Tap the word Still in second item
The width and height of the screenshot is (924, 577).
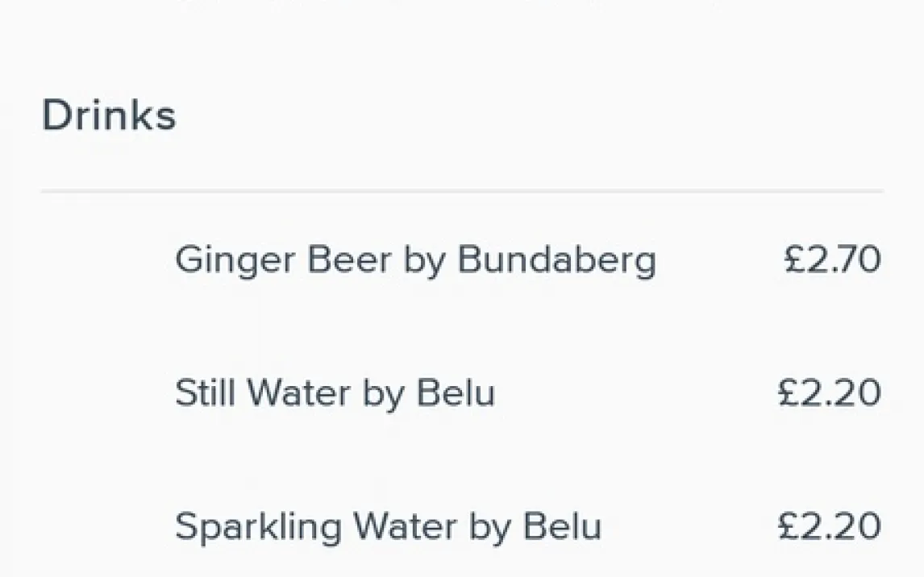pyautogui.click(x=205, y=393)
